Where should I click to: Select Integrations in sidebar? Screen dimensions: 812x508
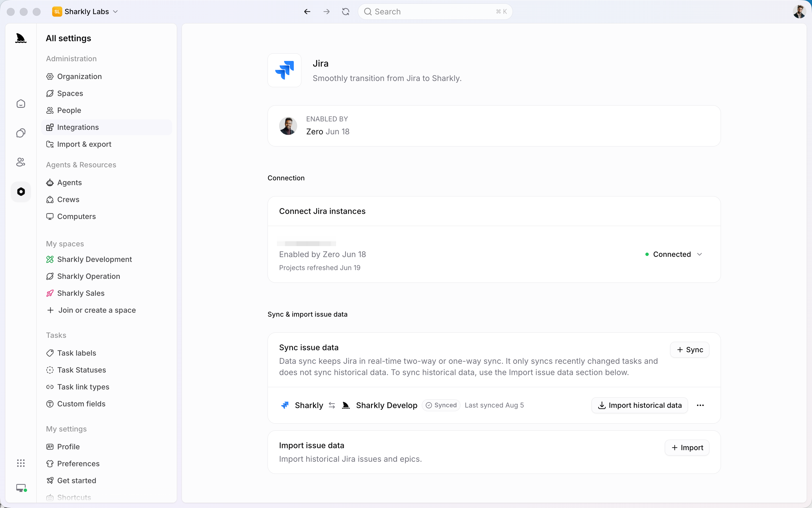(x=107, y=127)
